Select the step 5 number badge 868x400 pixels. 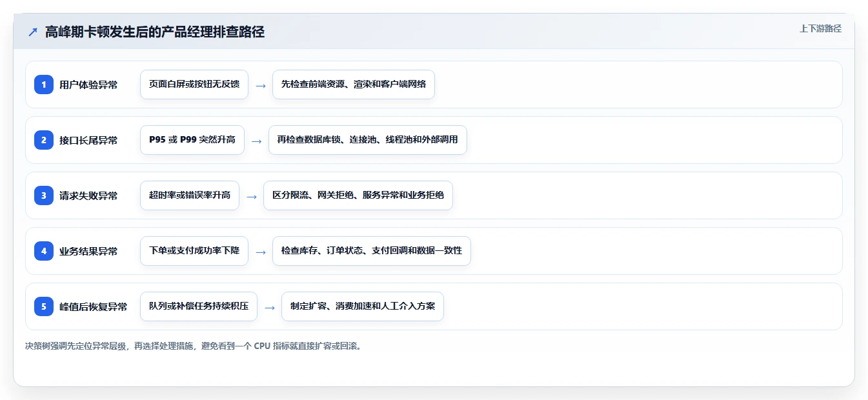pyautogui.click(x=44, y=306)
